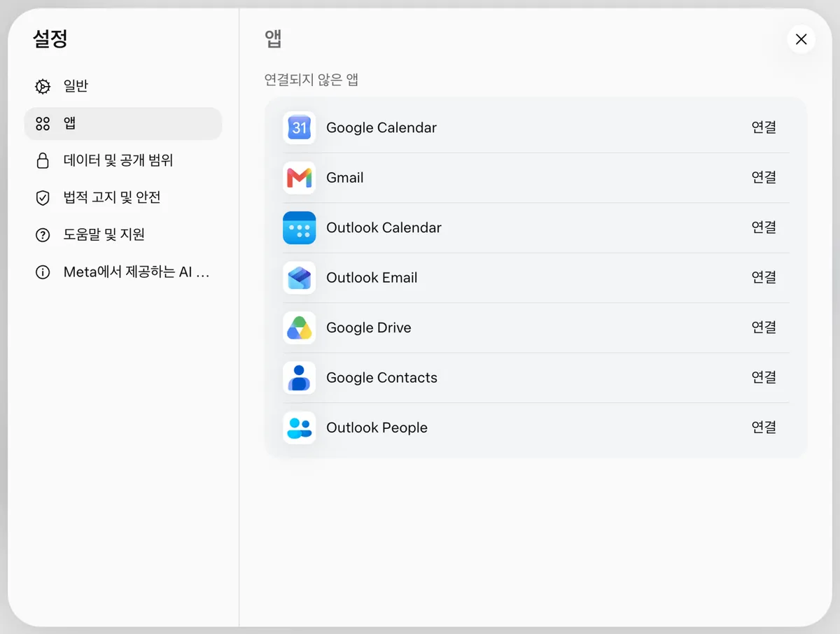Connect Outlook People via 연결

(x=764, y=427)
